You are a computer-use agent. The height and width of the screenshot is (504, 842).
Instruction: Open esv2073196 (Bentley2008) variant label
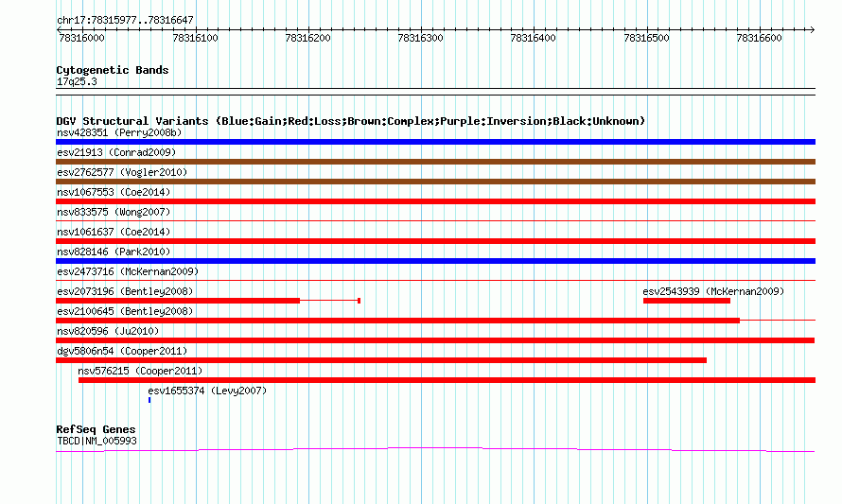click(x=125, y=291)
